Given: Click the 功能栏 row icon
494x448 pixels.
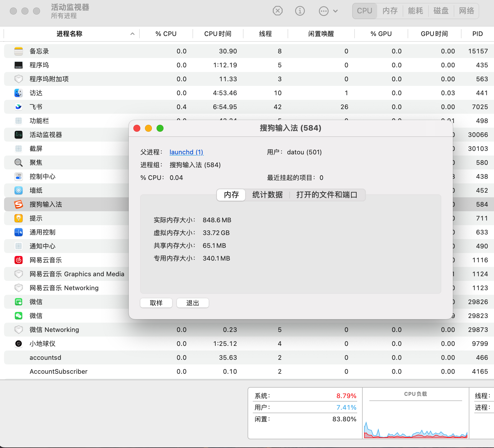Looking at the screenshot, I should pos(19,121).
